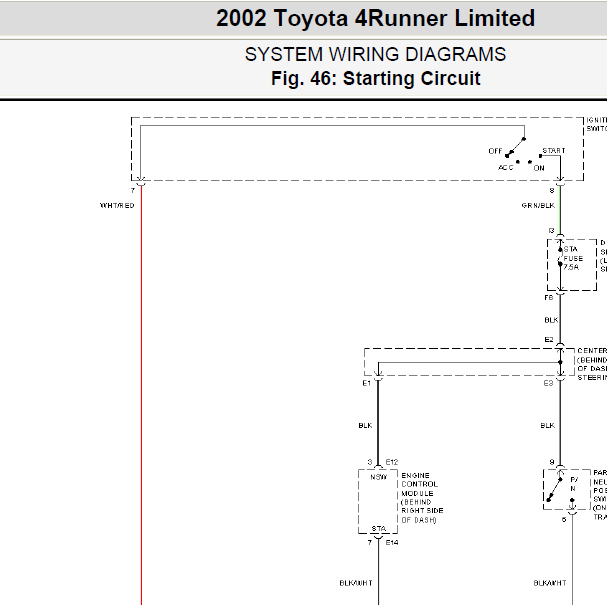
Task: Click the '2002 Toyota 4Runner Limited' heading
Action: (x=376, y=18)
